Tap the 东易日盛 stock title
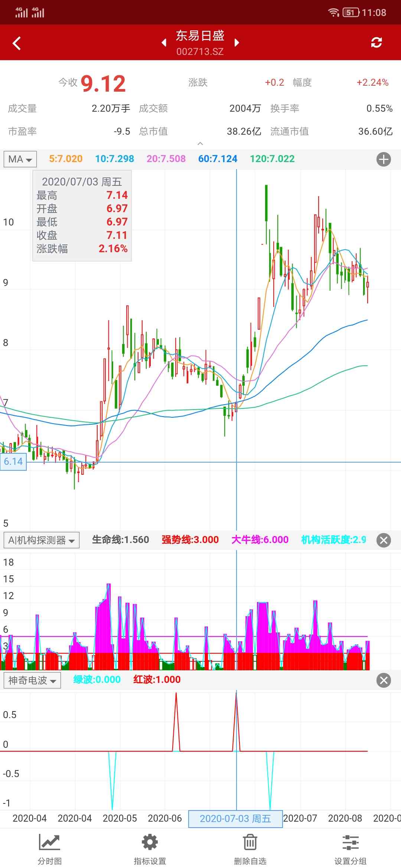This screenshot has height=868, width=401. [x=200, y=36]
